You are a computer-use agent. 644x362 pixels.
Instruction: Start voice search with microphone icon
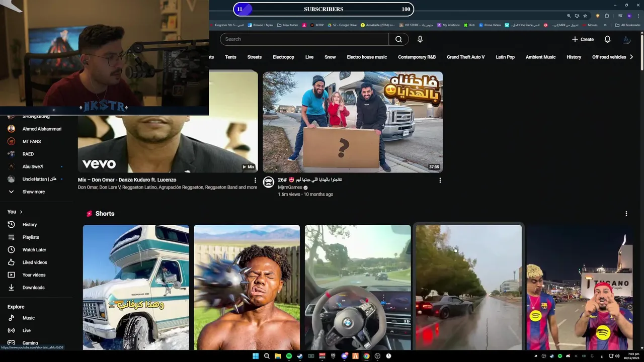point(420,39)
